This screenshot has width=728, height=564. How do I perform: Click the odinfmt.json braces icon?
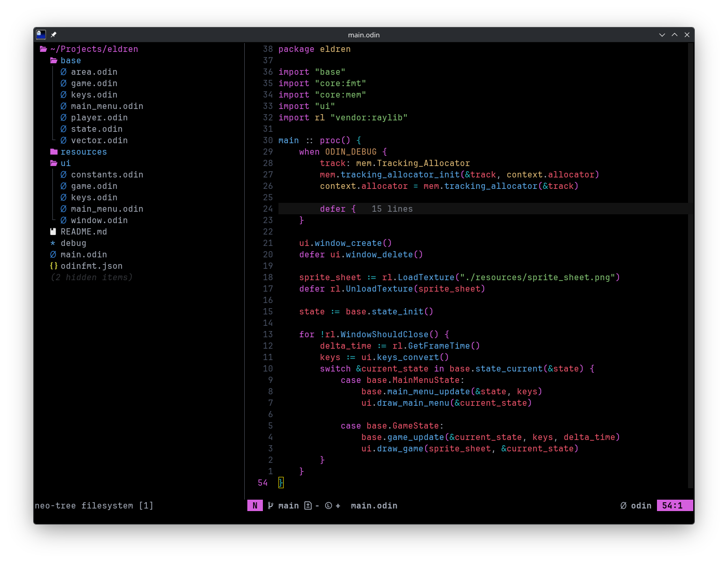coord(53,266)
